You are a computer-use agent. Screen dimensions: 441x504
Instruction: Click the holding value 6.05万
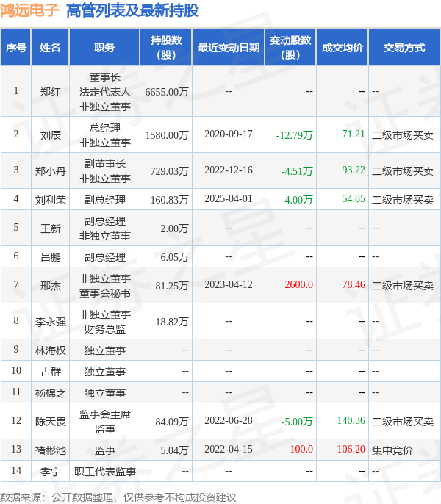[x=174, y=257]
